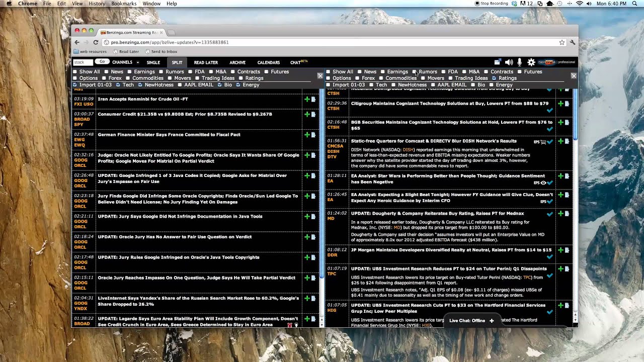Toggle left panel Tech checkbox

pos(118,85)
